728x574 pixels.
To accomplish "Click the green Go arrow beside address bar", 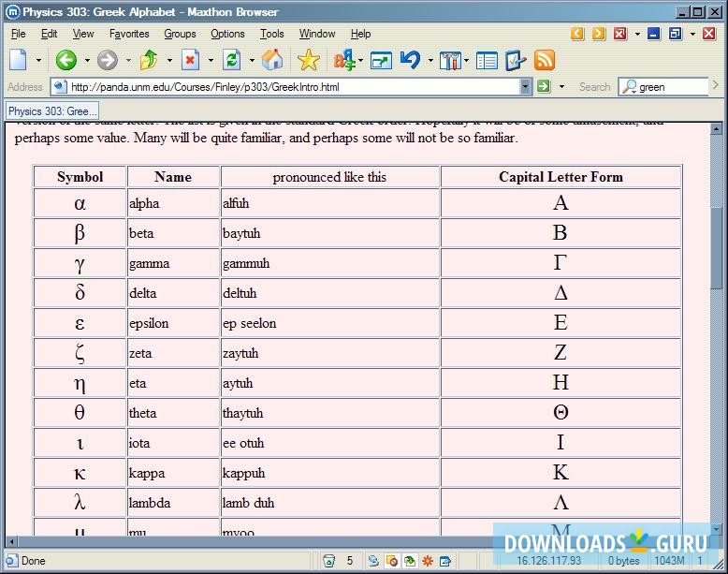I will [544, 86].
